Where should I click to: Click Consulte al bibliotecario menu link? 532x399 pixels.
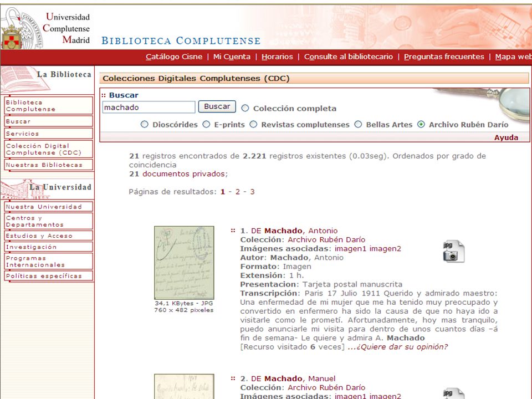pos(349,57)
